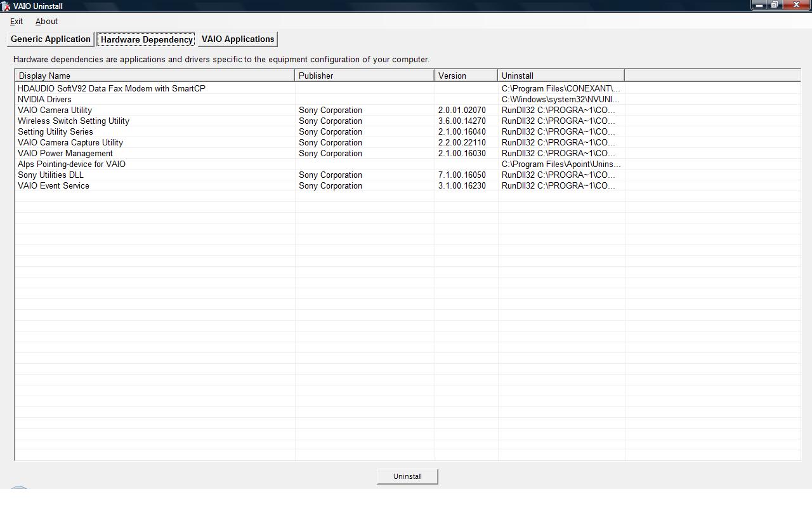Click the Apoint uninstall path cell
812x508 pixels.
(561, 164)
